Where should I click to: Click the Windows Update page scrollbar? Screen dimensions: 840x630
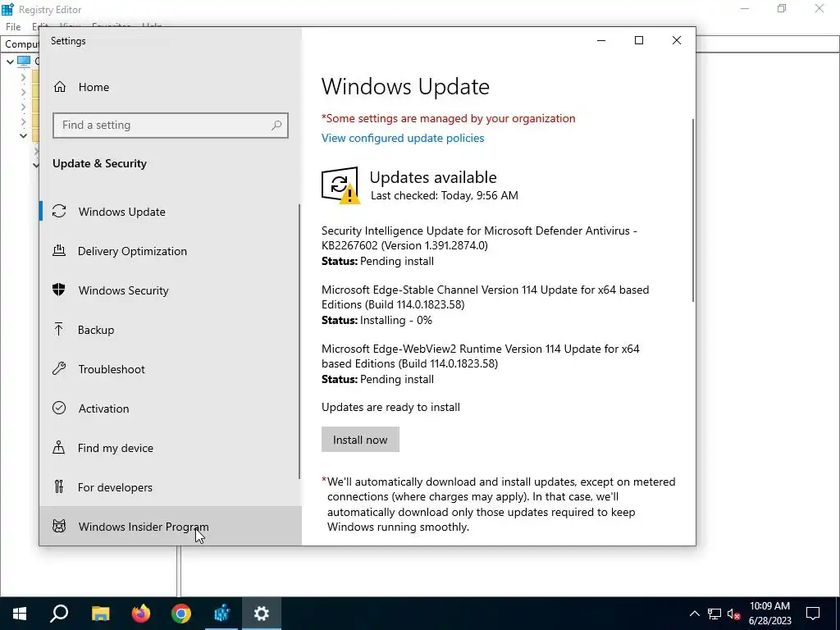pos(693,210)
